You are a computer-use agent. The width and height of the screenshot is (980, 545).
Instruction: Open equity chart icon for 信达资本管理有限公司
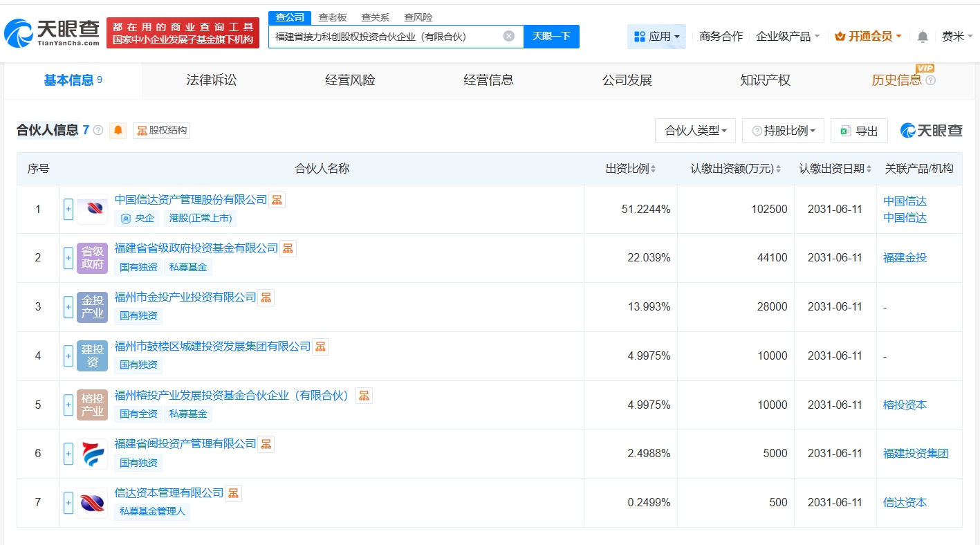(x=234, y=493)
